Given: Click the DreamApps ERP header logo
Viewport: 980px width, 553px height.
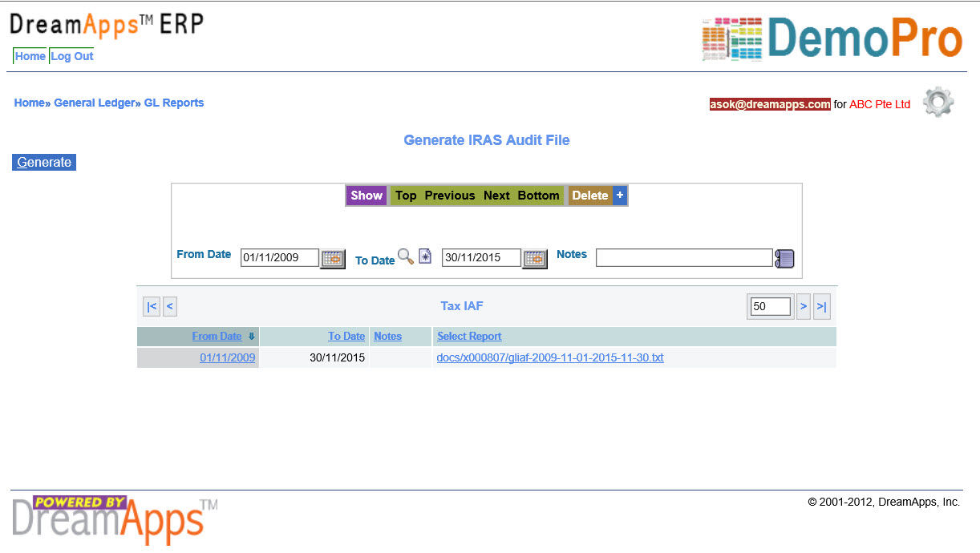Looking at the screenshot, I should point(107,25).
